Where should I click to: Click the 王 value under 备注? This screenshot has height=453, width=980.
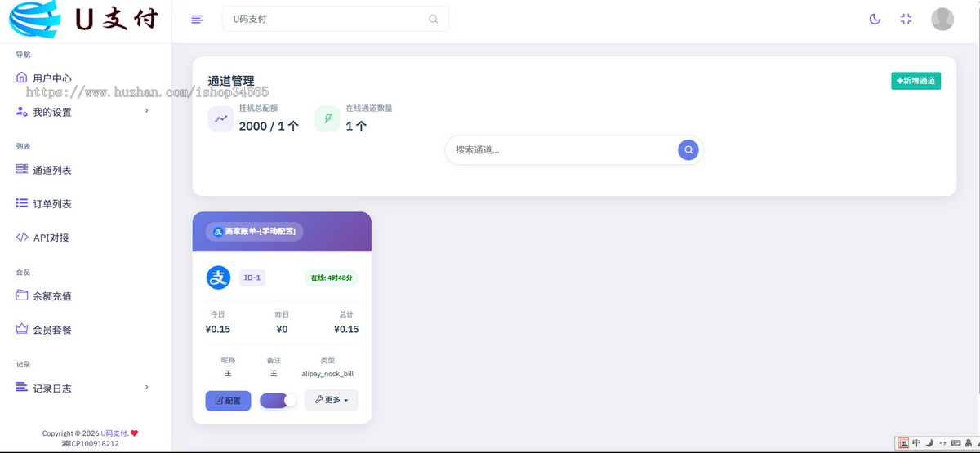coord(274,373)
